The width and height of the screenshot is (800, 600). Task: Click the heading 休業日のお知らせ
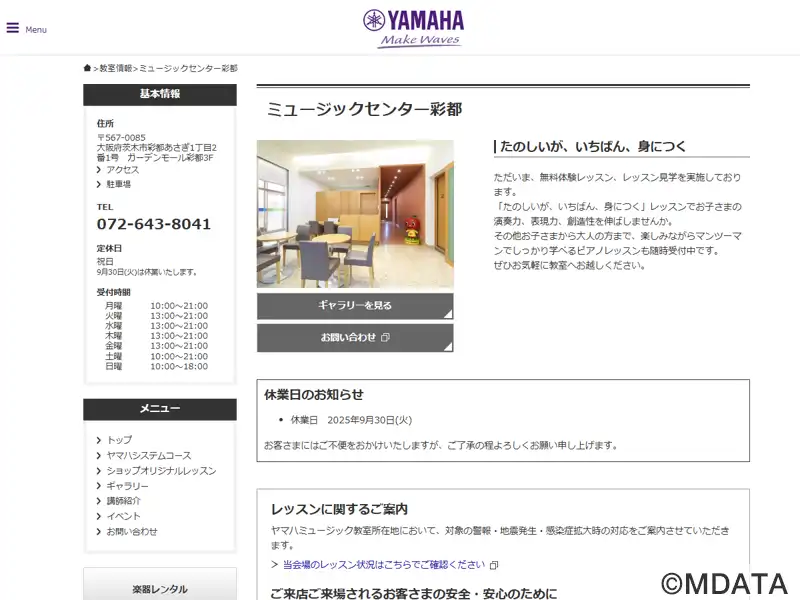314,394
